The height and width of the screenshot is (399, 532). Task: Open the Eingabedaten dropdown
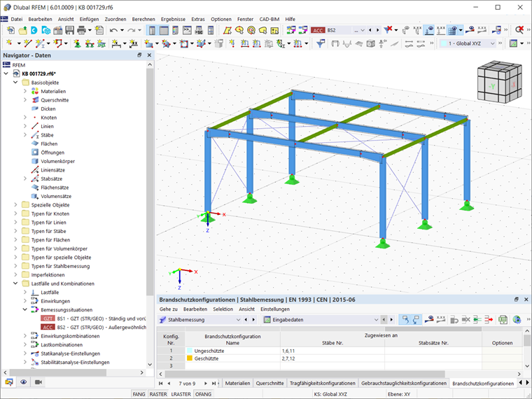376,320
